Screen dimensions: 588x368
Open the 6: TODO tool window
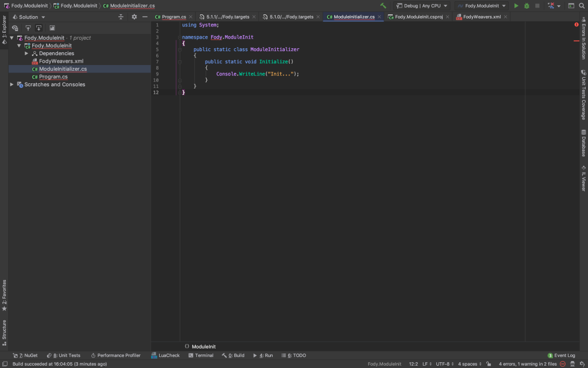(x=294, y=355)
